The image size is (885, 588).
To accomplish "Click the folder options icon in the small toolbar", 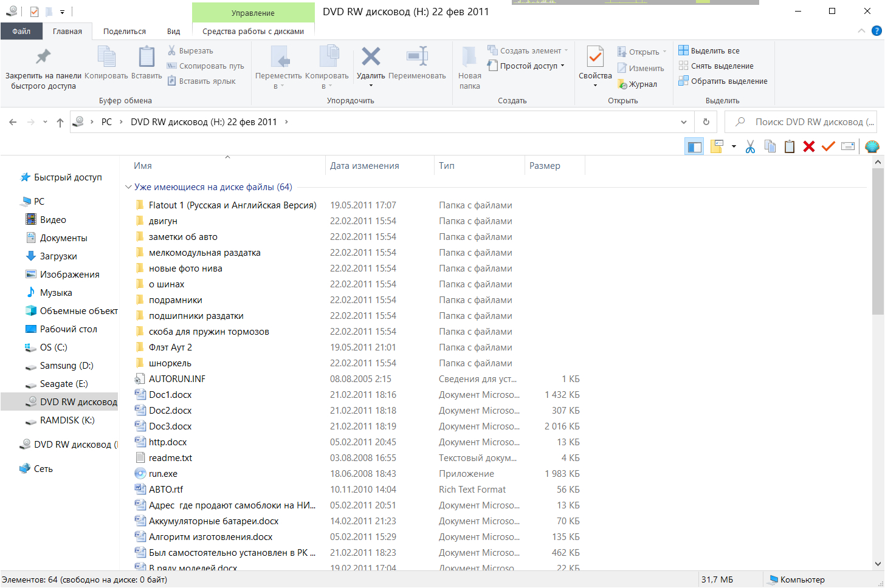I will [717, 146].
